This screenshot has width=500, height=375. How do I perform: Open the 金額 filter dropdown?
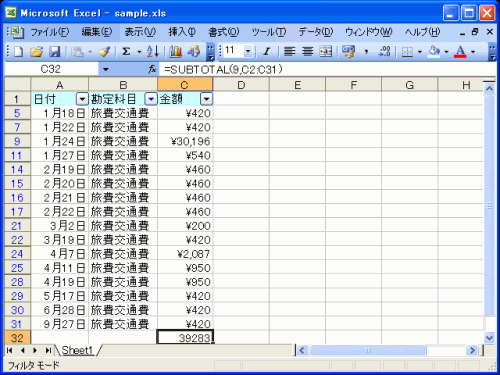[207, 99]
